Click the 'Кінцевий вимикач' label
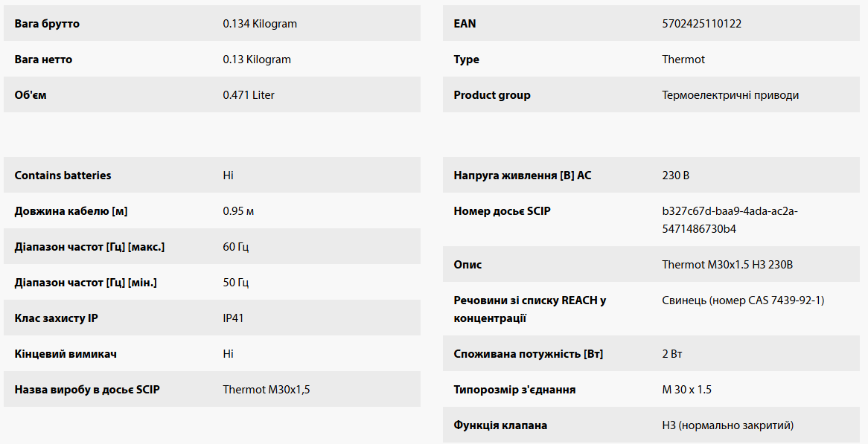Image resolution: width=868 pixels, height=444 pixels. (x=66, y=354)
